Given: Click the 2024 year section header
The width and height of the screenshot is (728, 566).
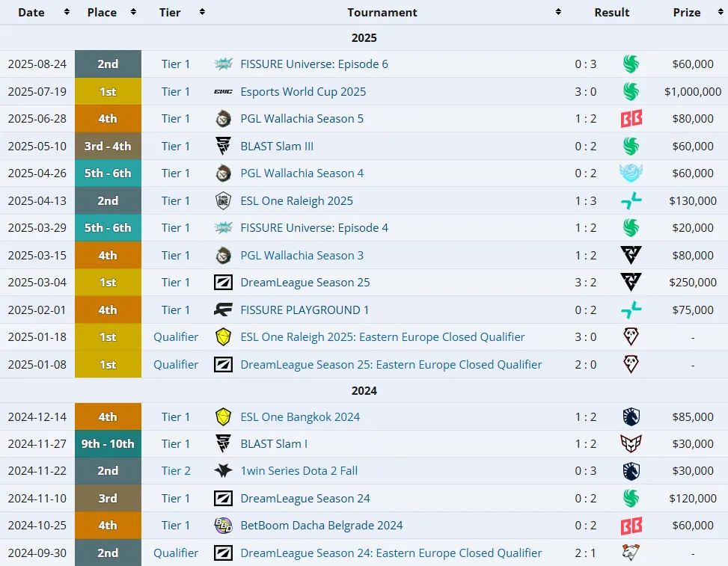Looking at the screenshot, I should [x=364, y=390].
